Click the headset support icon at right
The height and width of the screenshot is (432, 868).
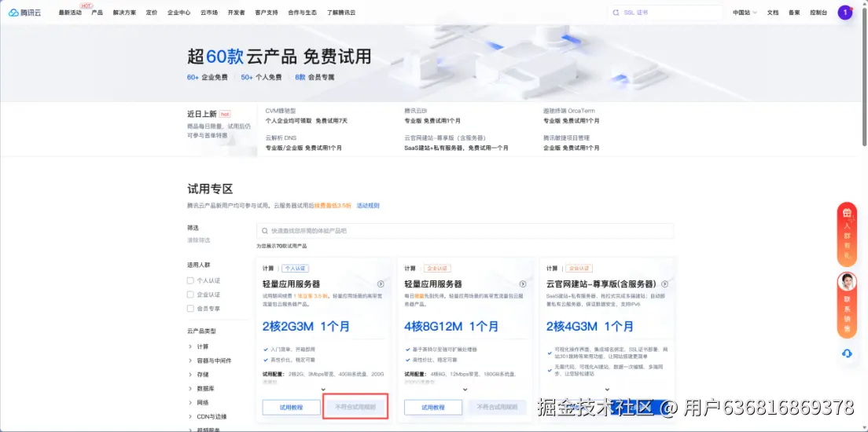(x=847, y=353)
